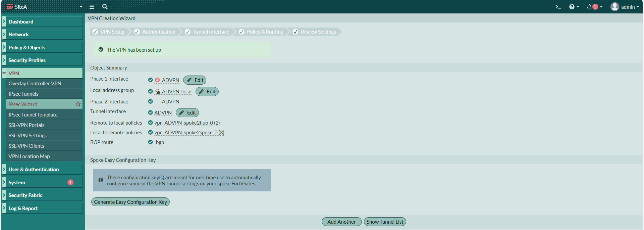Click the bgp route text
Image resolution: width=644 pixels, height=230 pixels.
[160, 142]
